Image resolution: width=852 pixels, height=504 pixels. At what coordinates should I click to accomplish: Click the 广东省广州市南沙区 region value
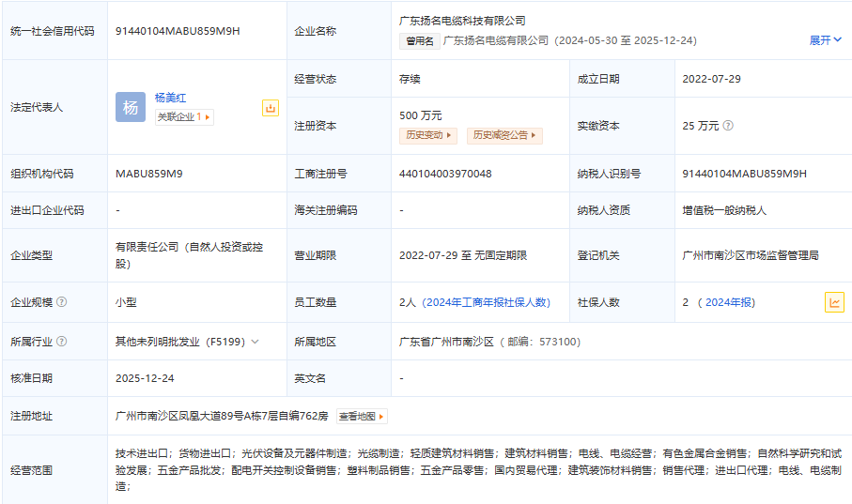tap(446, 342)
